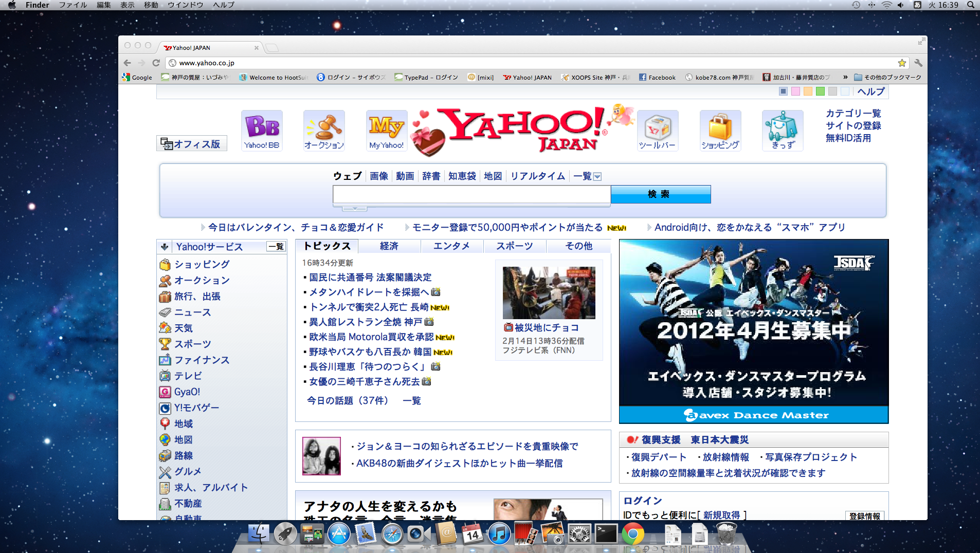Open Terminal from the Dock
Screen dimensions: 980x553
pos(606,534)
